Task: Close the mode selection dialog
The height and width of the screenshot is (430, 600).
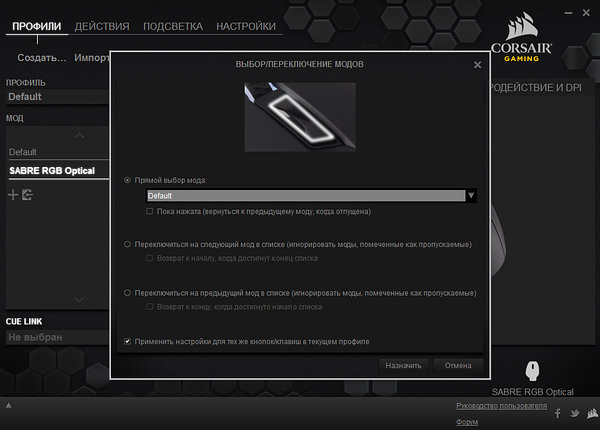Action: tap(477, 65)
